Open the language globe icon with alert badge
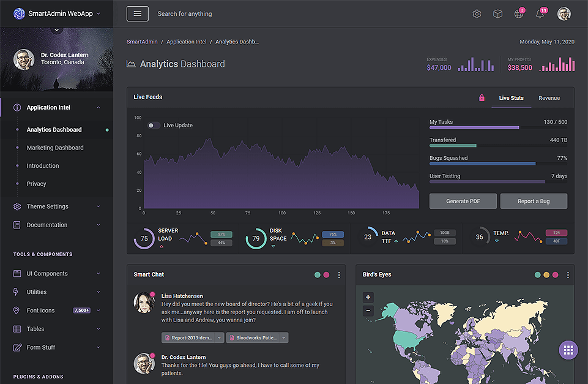 pyautogui.click(x=518, y=13)
